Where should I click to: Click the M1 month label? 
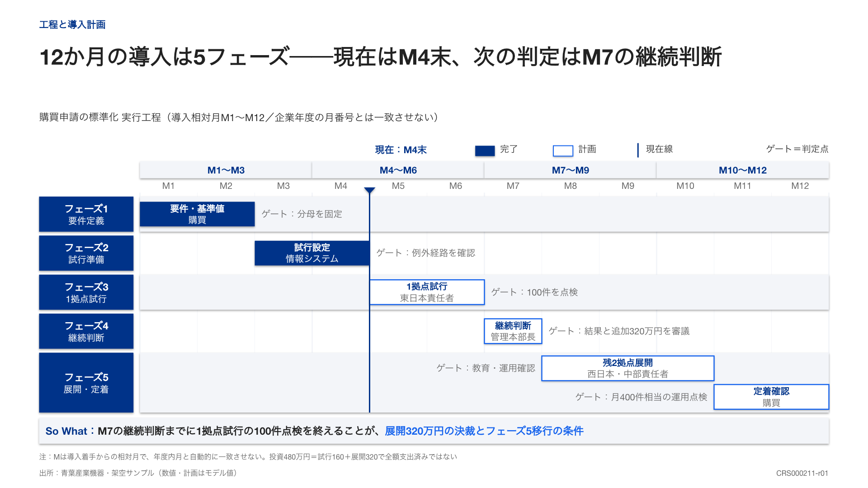pos(168,186)
